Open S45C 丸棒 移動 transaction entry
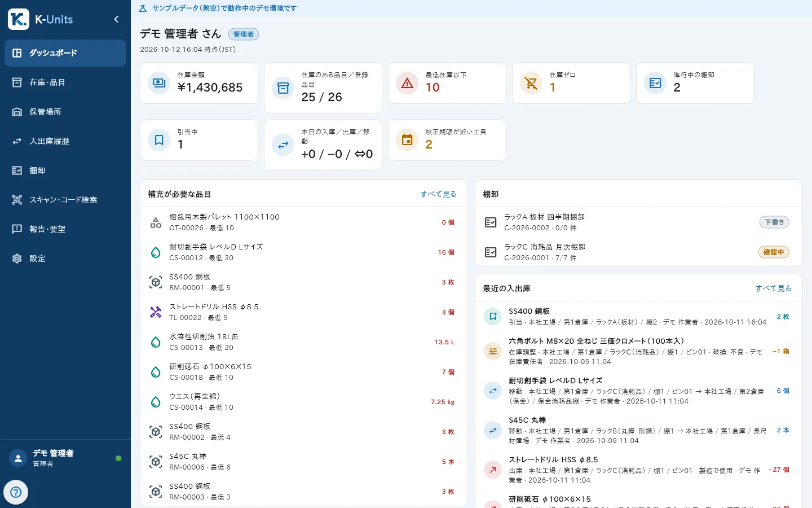 pyautogui.click(x=639, y=431)
